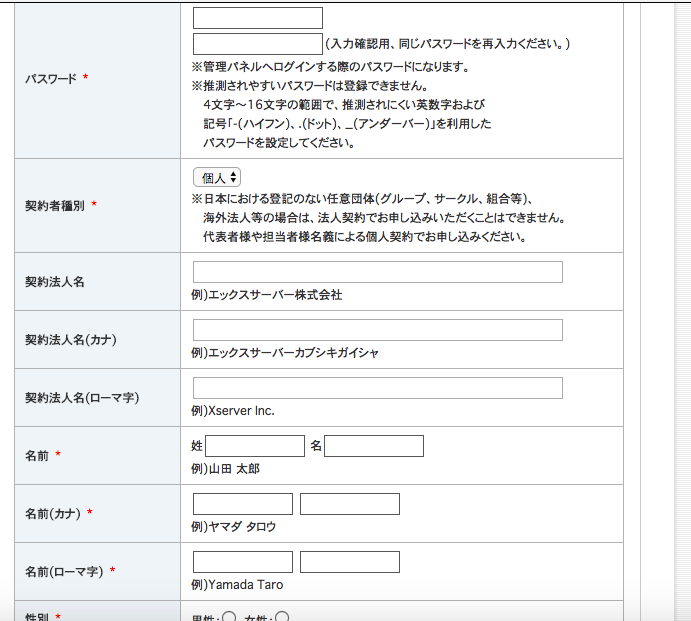Click the 名前(ローマ字) row label
The height and width of the screenshot is (621, 691).
[x=64, y=572]
